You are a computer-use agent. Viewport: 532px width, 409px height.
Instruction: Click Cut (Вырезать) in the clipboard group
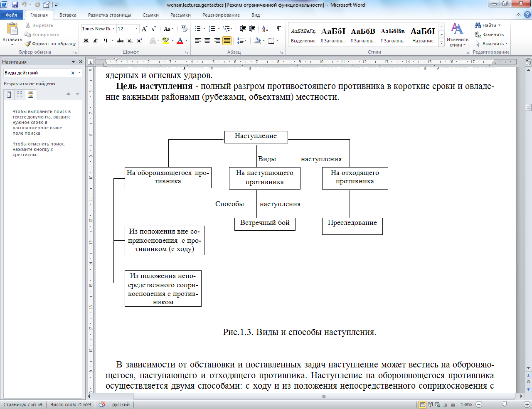(39, 25)
